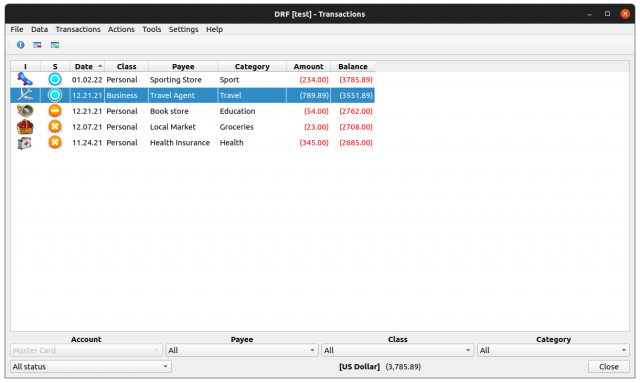Open the Actions menu
This screenshot has height=383, width=640.
(121, 29)
